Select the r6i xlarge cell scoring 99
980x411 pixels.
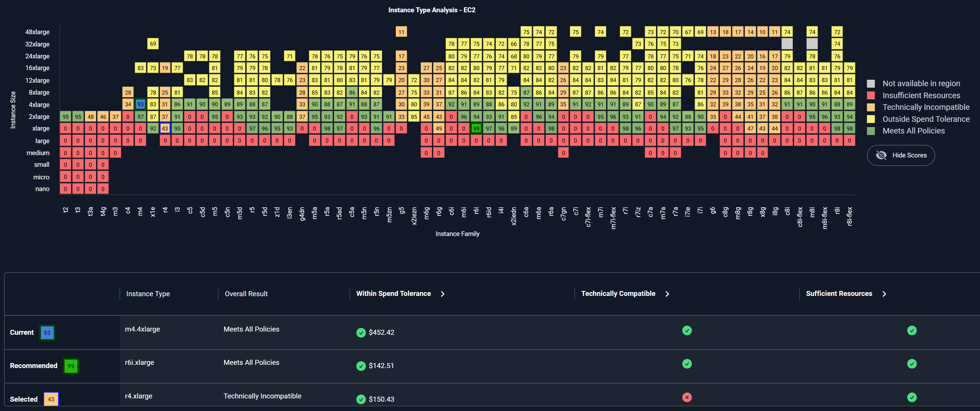(x=476, y=129)
